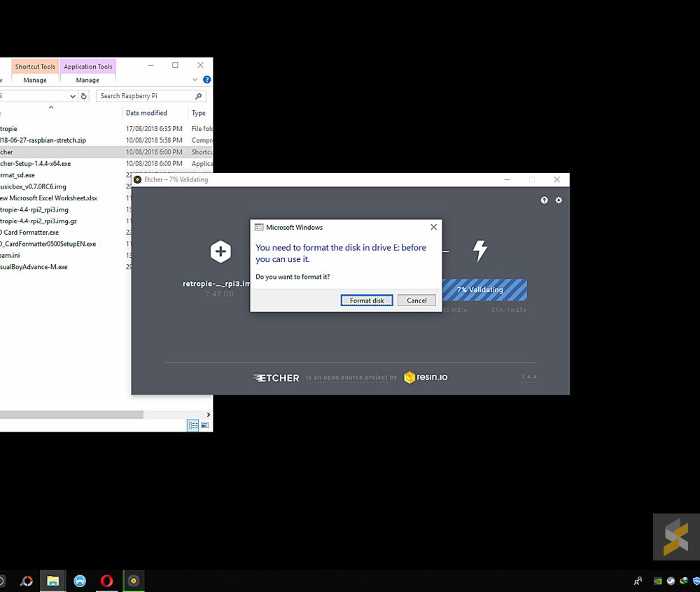Sort by Type column header

(199, 113)
